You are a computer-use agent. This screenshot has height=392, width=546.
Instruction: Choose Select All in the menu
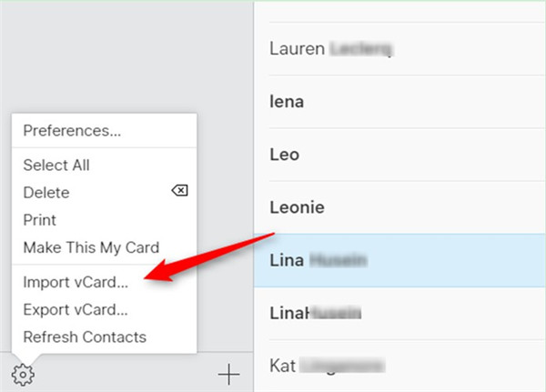56,166
